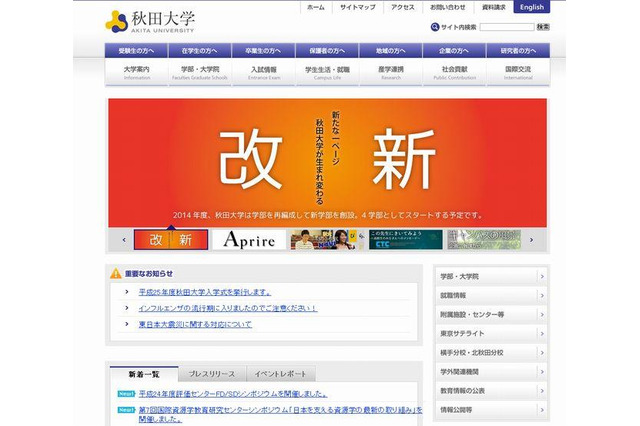Open 卒業生の方へ section

[x=263, y=51]
